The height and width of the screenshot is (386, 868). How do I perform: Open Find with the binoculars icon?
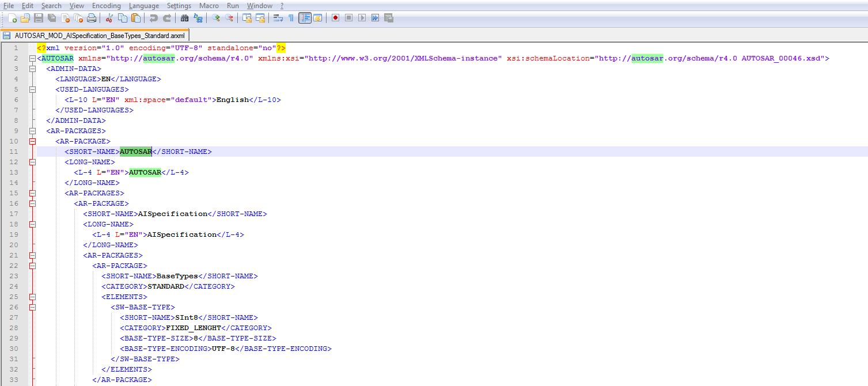pos(184,18)
